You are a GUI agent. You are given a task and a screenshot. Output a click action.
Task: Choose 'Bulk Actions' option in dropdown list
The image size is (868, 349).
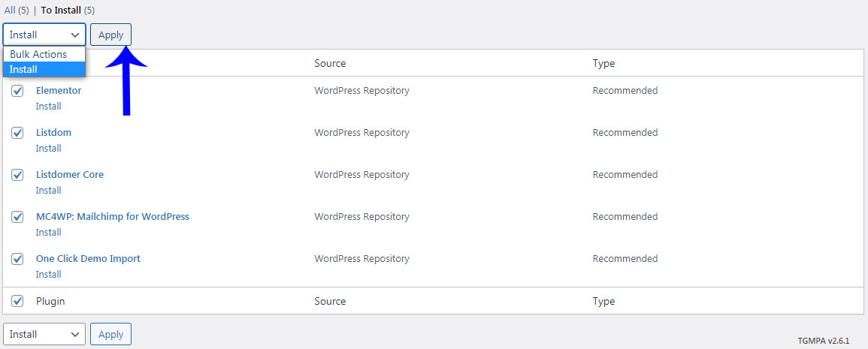pyautogui.click(x=38, y=54)
